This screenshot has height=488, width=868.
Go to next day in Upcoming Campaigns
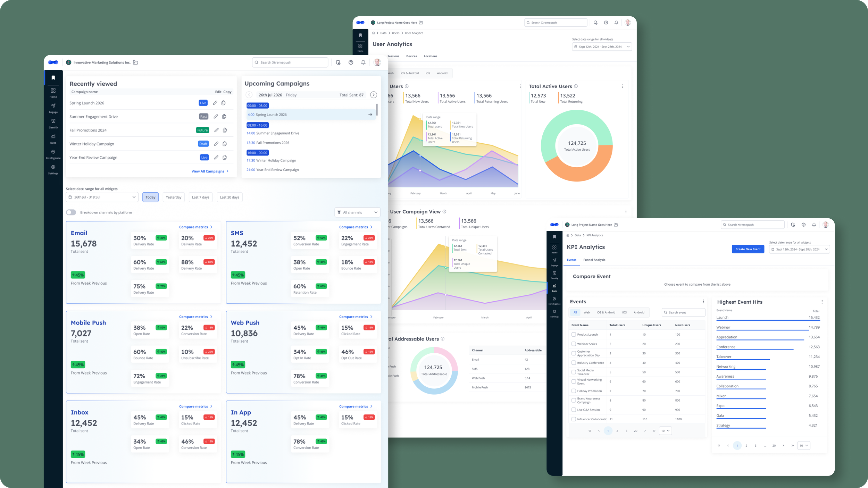pyautogui.click(x=374, y=95)
